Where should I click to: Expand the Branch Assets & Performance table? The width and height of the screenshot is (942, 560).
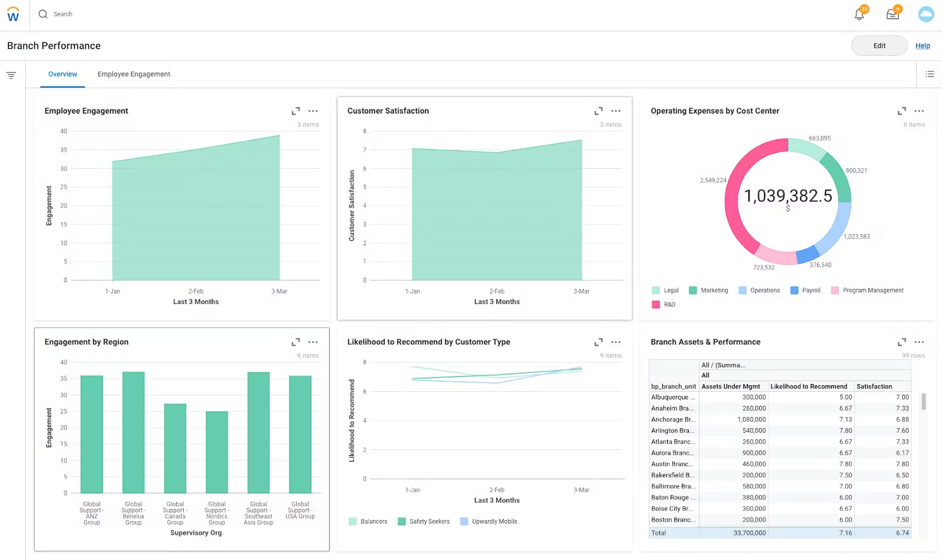pos(901,342)
